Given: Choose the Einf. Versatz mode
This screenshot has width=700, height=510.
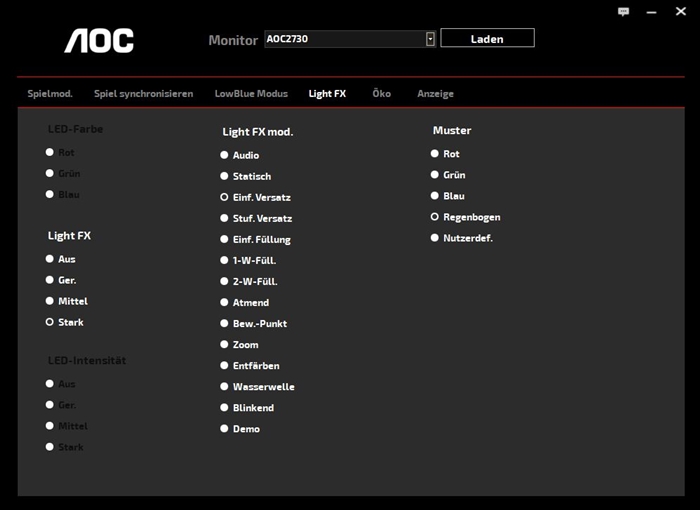Looking at the screenshot, I should tap(255, 197).
